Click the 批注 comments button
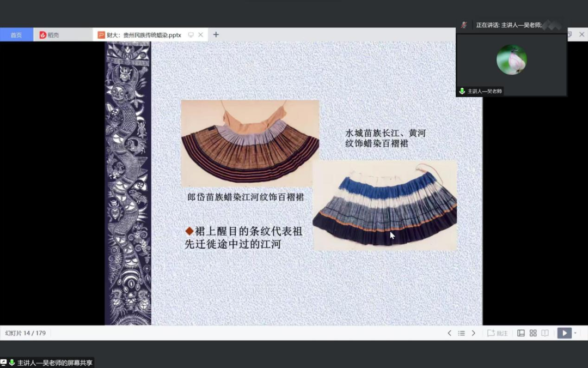 (x=497, y=333)
